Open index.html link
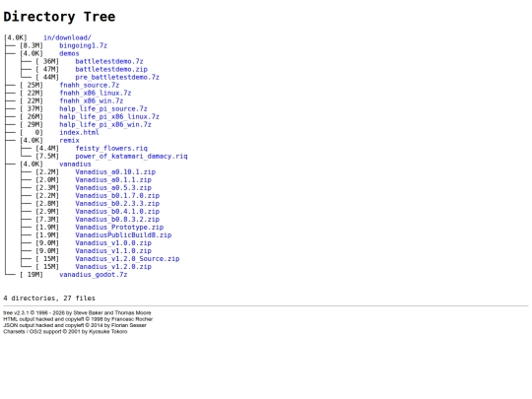532x399 pixels. click(79, 132)
